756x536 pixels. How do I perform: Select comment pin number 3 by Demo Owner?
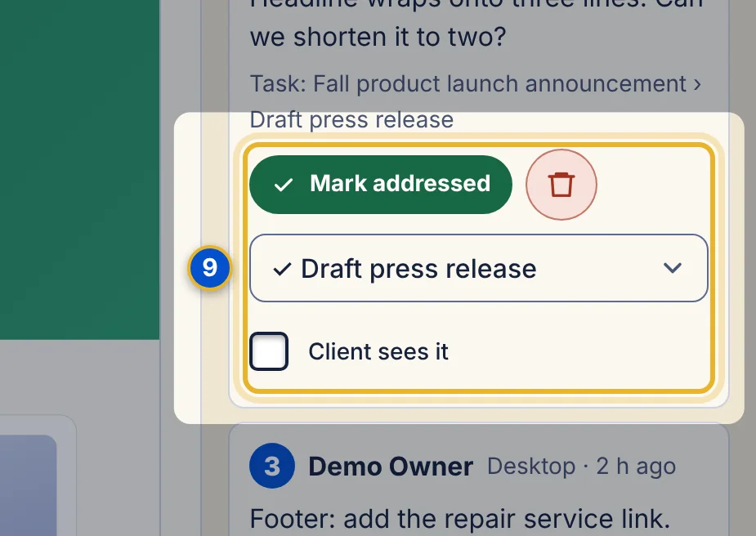pyautogui.click(x=272, y=466)
